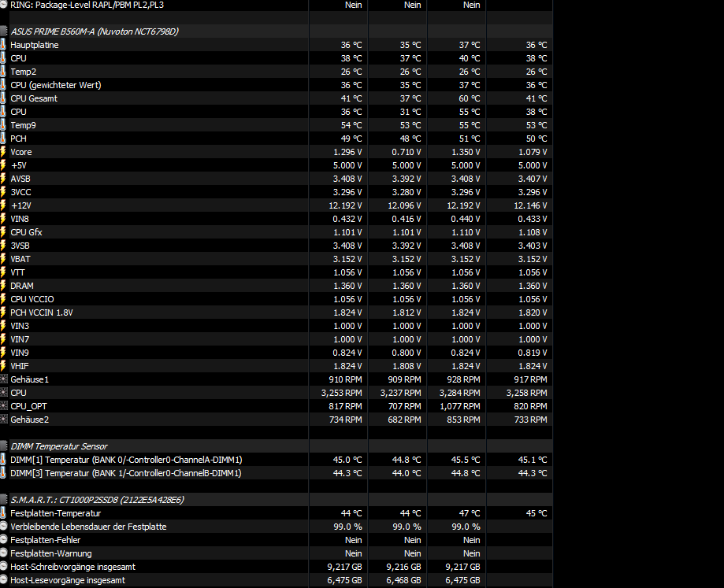
Task: Select the S.M.A.R.T.: CT1000P2SSD8 group header
Action: [97, 500]
